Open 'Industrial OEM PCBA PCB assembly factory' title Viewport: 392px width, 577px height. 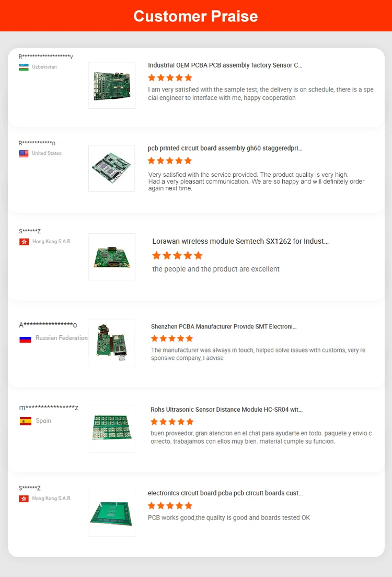pyautogui.click(x=225, y=65)
